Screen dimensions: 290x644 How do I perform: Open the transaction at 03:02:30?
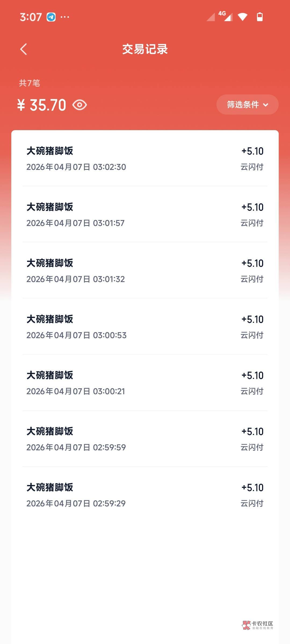pos(145,159)
